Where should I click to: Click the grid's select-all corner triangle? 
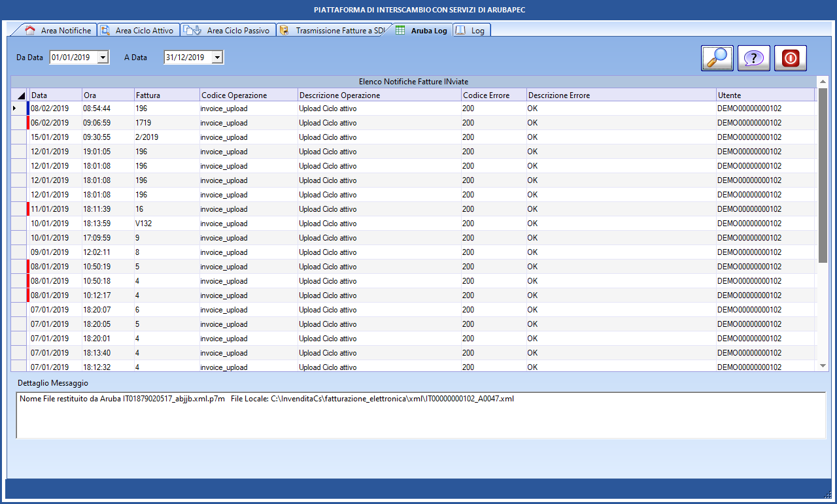click(20, 95)
